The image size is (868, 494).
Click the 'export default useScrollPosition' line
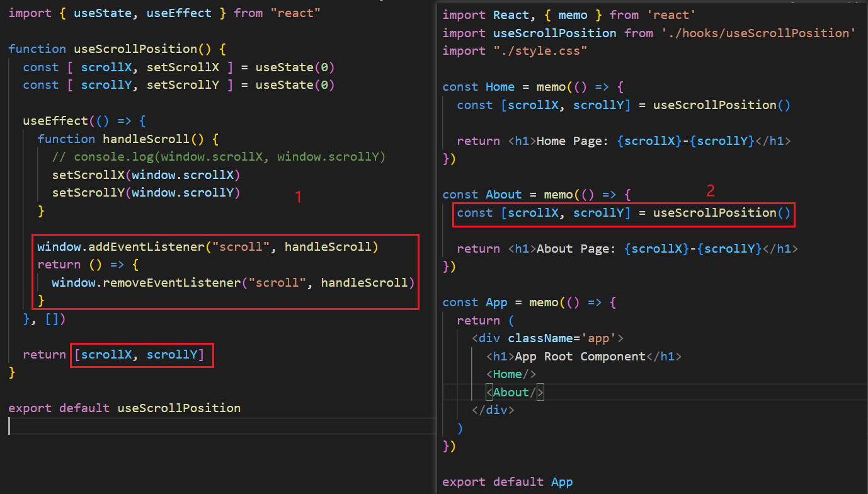pyautogui.click(x=125, y=408)
